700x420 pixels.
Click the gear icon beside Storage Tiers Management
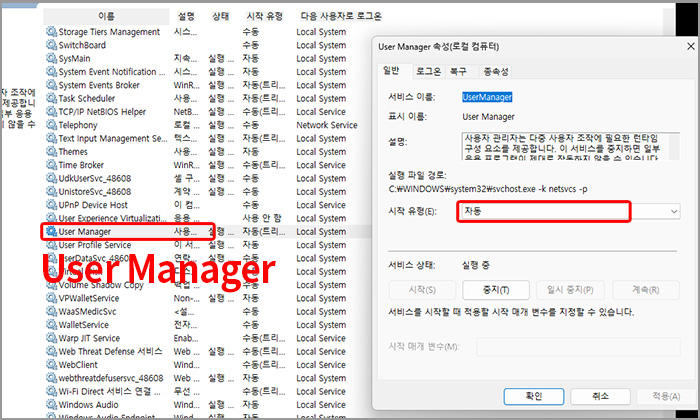[x=51, y=32]
